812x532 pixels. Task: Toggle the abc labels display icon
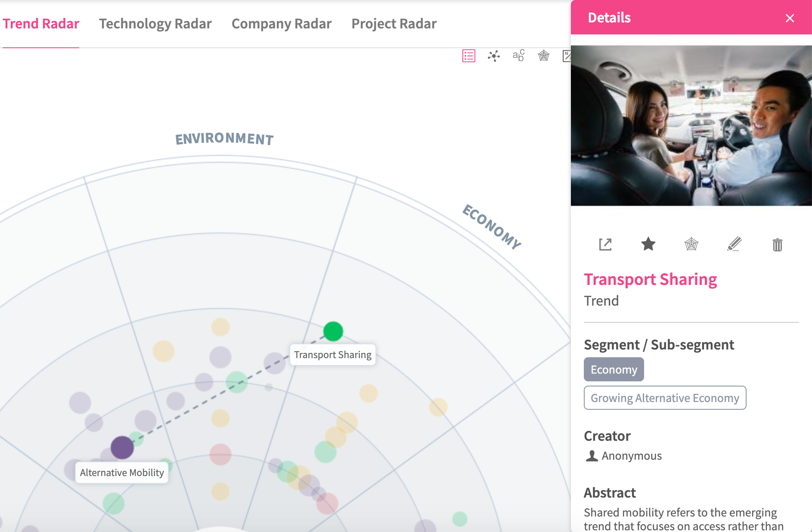518,56
